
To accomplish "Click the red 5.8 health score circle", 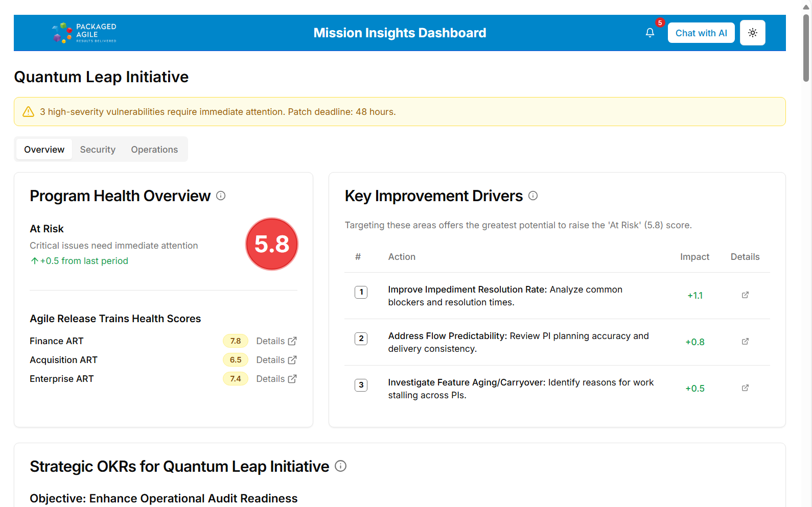I will coord(272,244).
